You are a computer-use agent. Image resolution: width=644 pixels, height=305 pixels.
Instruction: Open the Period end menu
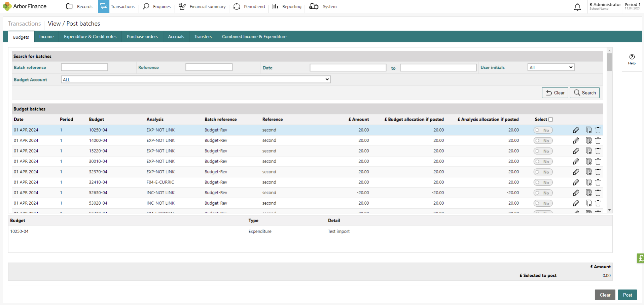click(249, 6)
